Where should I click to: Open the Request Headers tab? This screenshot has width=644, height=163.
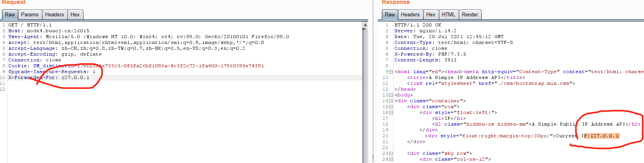[54, 15]
